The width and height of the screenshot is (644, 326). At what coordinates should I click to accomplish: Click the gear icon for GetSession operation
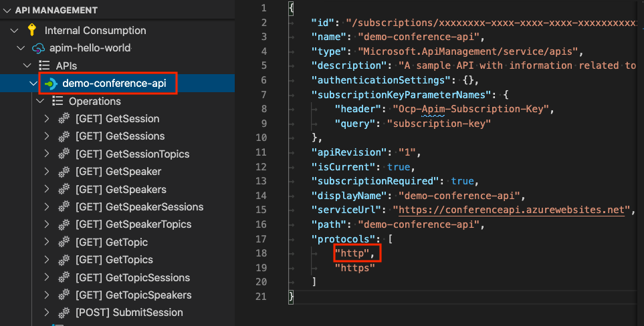click(x=64, y=119)
